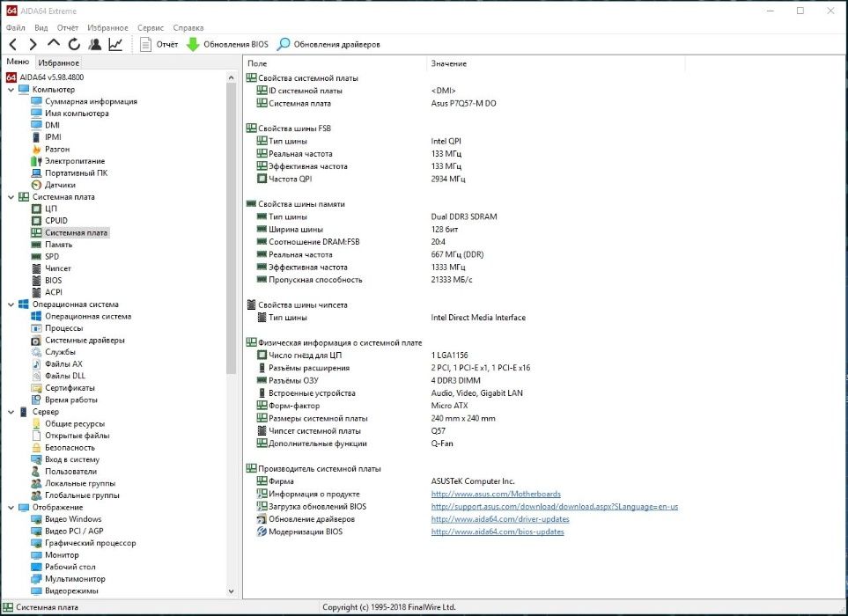Open user management toolbar icon
This screenshot has width=848, height=616.
click(94, 44)
